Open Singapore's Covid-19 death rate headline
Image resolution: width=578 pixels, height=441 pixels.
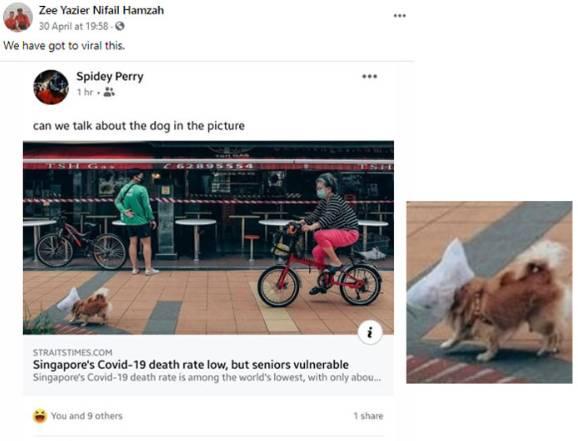coord(191,365)
